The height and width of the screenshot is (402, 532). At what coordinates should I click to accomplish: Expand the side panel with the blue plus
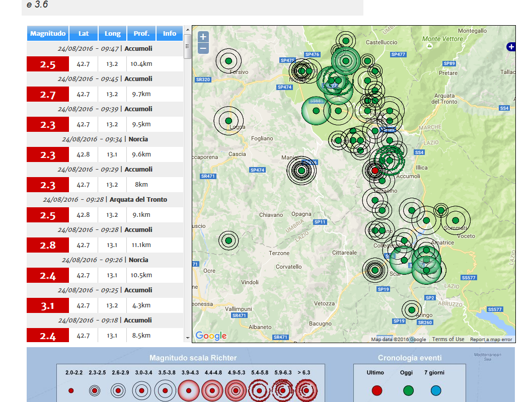[x=511, y=46]
